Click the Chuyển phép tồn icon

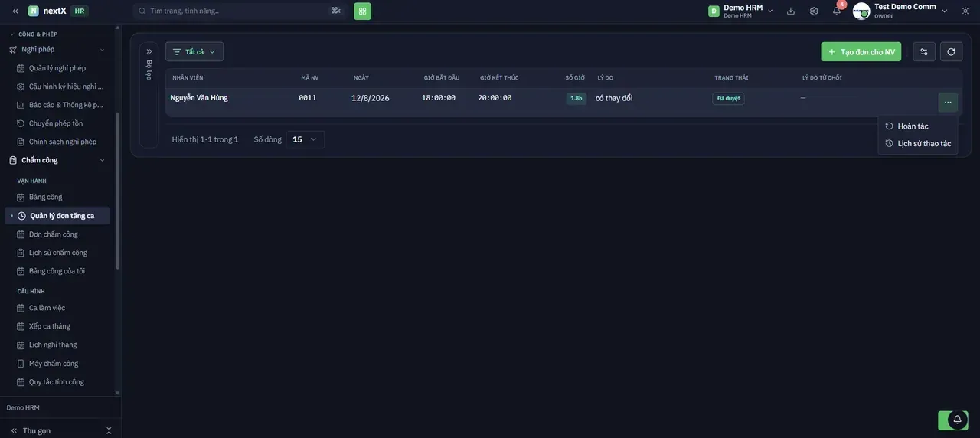tap(21, 123)
